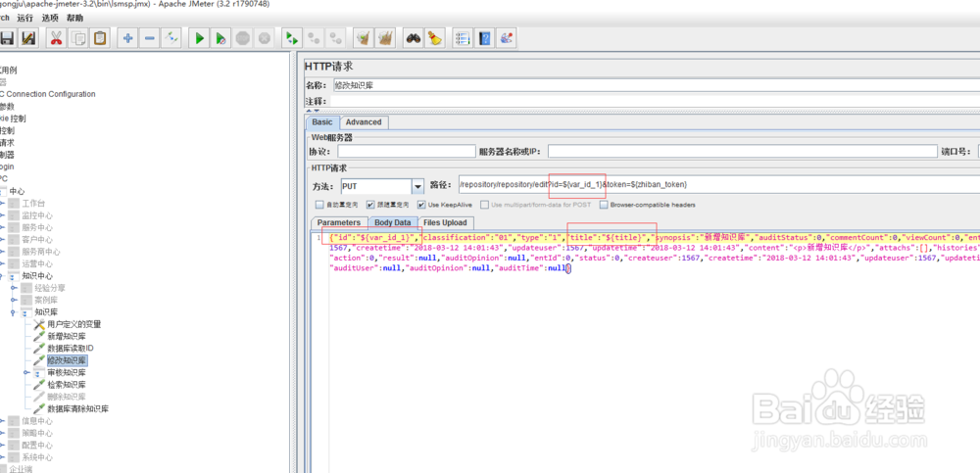Toggle Use multipart/form-data for POST checkbox
Viewport: 980px width, 473px height.
click(x=484, y=205)
